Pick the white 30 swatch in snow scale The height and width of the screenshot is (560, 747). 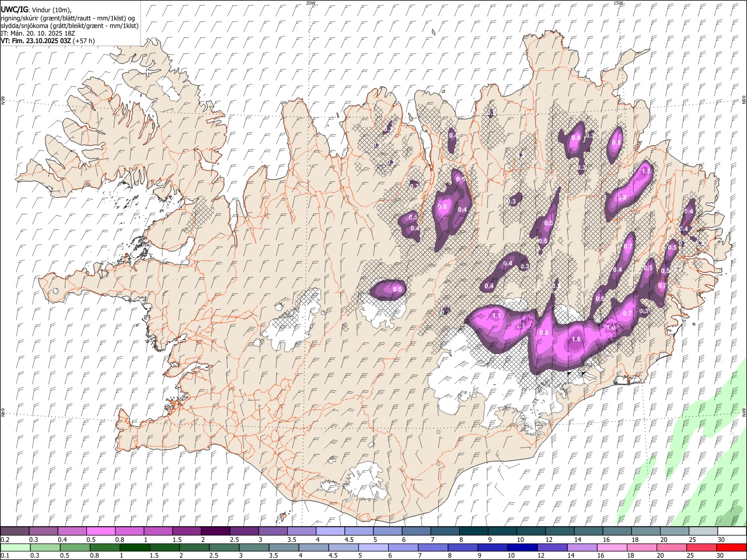coord(731,531)
